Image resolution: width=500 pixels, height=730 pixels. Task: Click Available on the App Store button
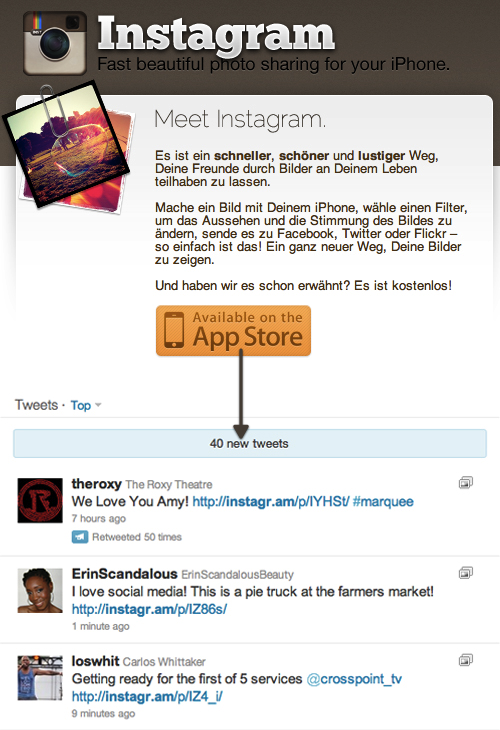click(233, 331)
